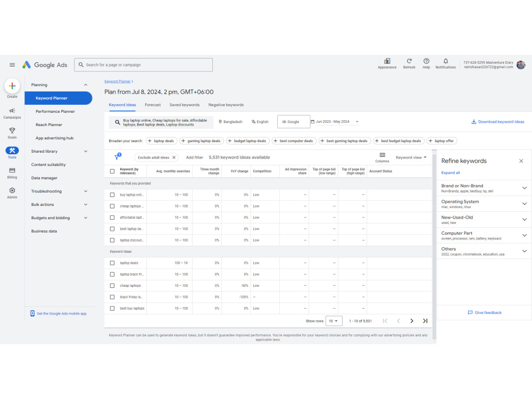
Task: Switch to the Forecast tab
Action: click(x=153, y=105)
